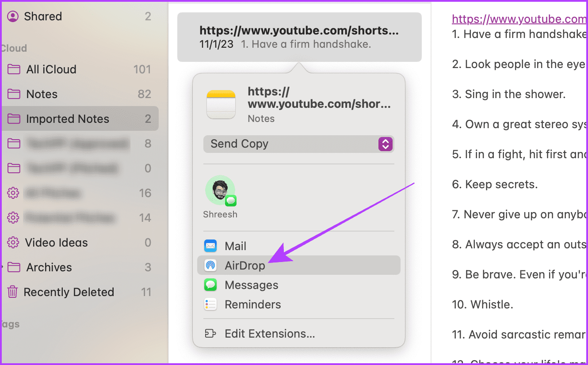Open Mail to share the note

(x=235, y=246)
